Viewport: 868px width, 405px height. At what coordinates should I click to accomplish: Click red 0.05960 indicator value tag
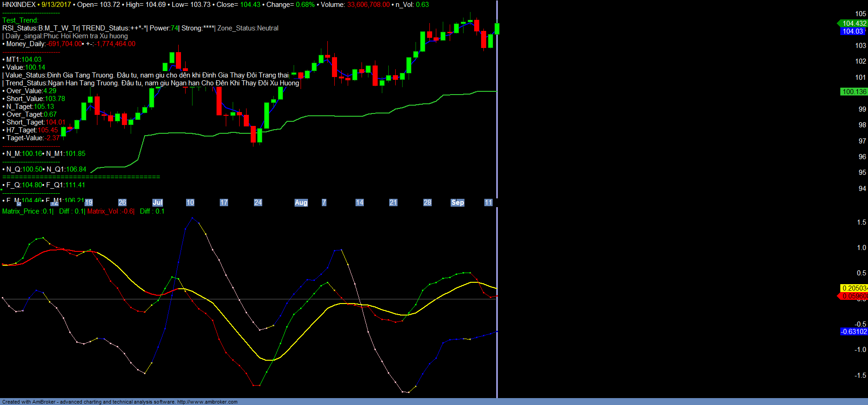click(x=854, y=296)
